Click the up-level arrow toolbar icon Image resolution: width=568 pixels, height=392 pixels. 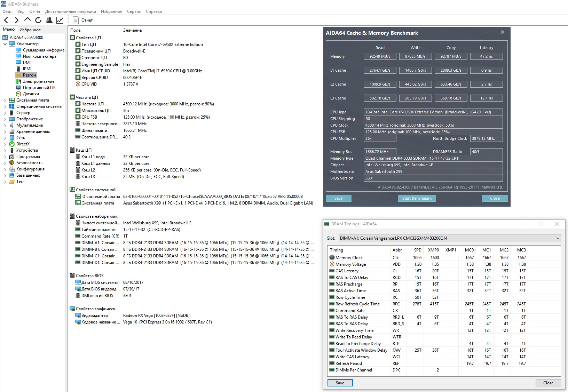pos(27,20)
